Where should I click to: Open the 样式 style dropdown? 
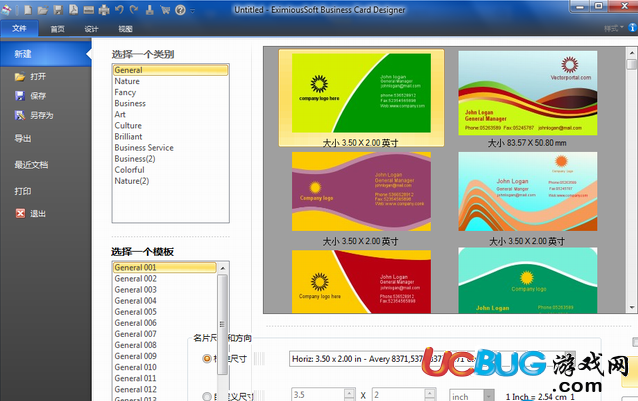pyautogui.click(x=614, y=28)
